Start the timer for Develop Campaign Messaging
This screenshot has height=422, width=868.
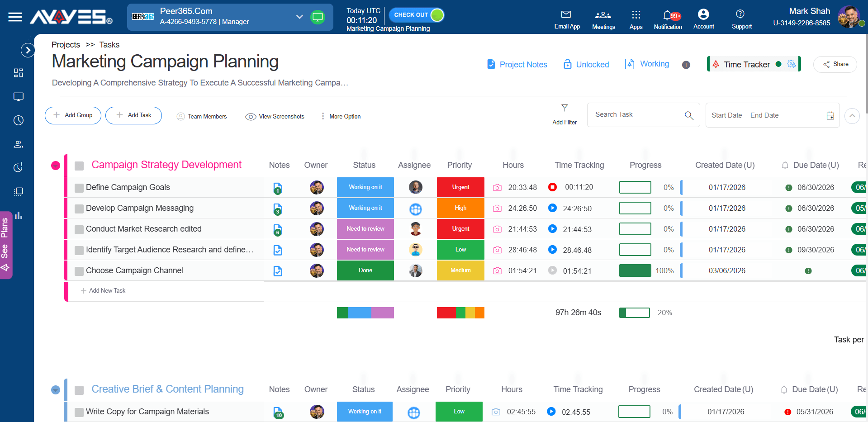(552, 208)
